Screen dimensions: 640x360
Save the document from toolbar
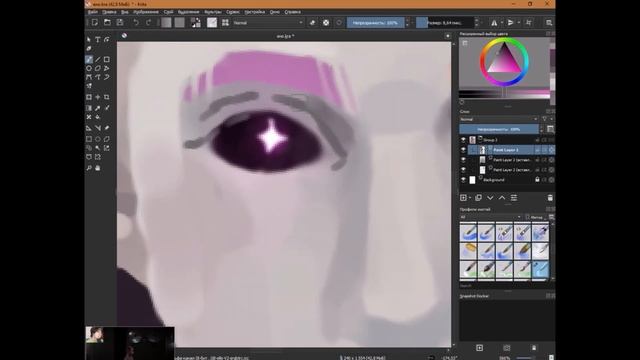tap(120, 22)
